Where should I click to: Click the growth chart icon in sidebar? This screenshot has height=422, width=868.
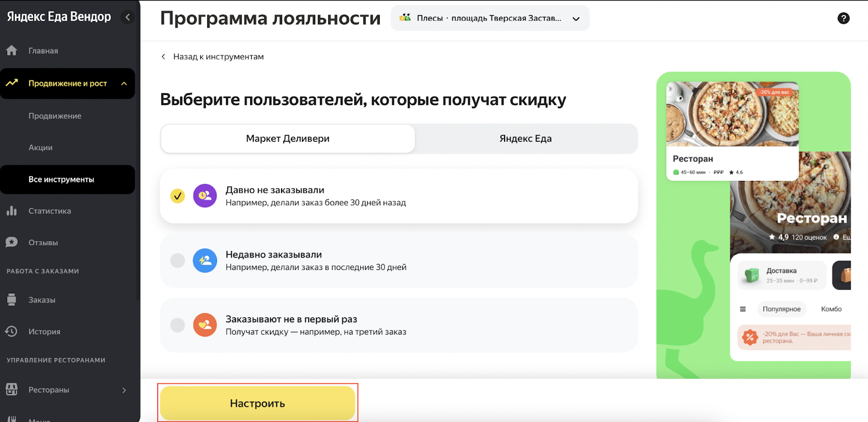click(12, 83)
